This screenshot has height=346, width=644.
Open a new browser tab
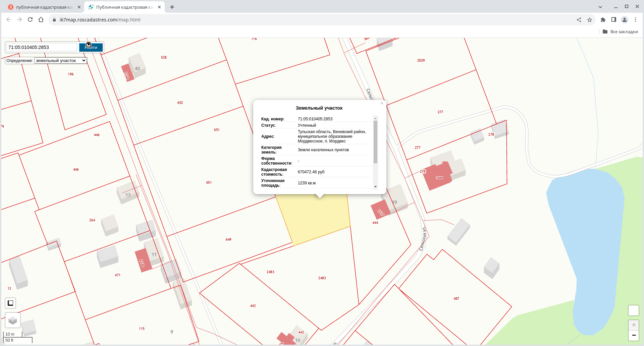point(172,7)
